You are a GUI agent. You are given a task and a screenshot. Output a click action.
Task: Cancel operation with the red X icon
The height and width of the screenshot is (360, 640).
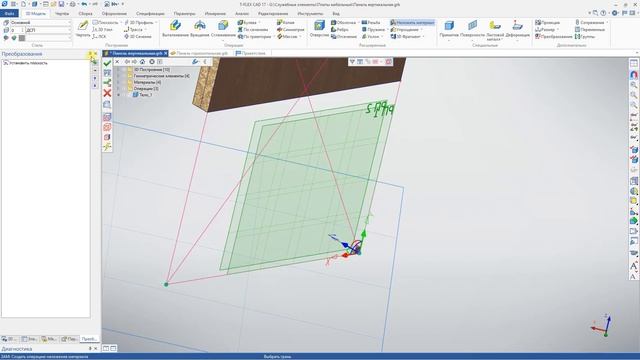point(107,93)
